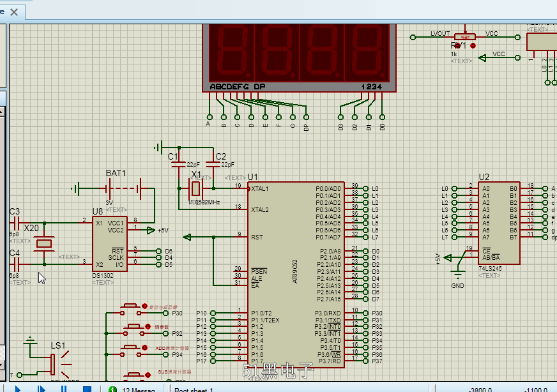This screenshot has width=557, height=392.
Task: Select the BAT1 battery symbol
Action: 124,188
